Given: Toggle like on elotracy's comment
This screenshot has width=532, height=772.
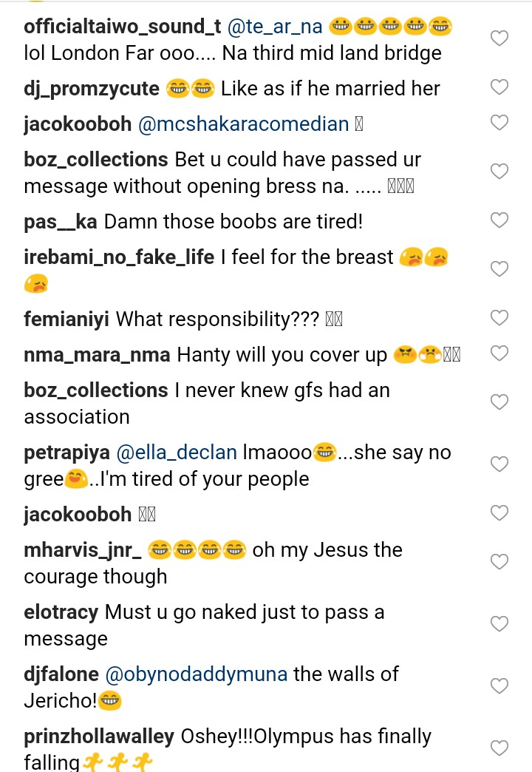Looking at the screenshot, I should click(x=499, y=624).
